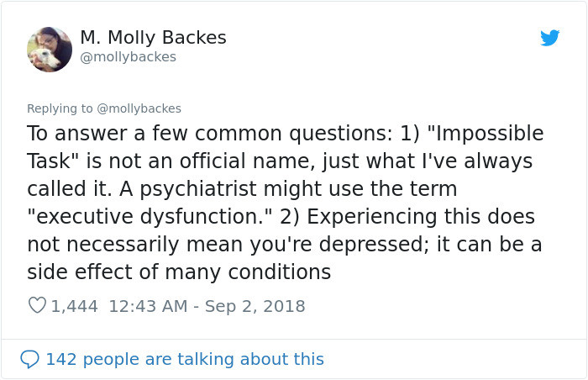Click 'To answer a few common questions' text
588x380 pixels.
coord(207,134)
